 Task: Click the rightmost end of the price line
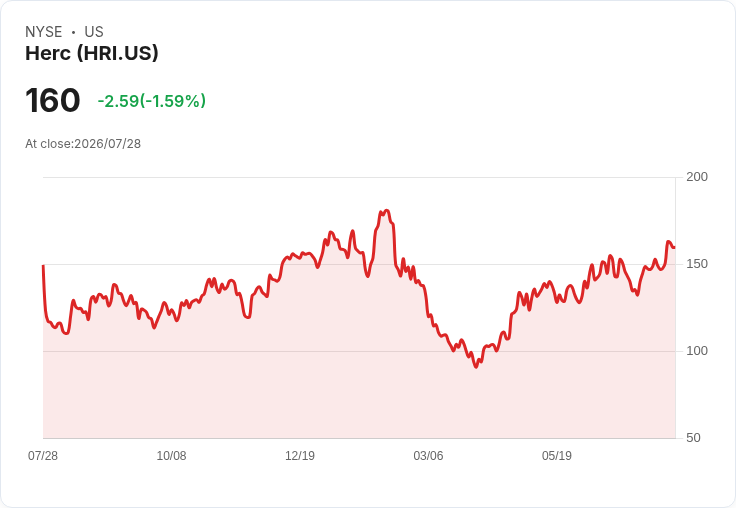(x=675, y=247)
